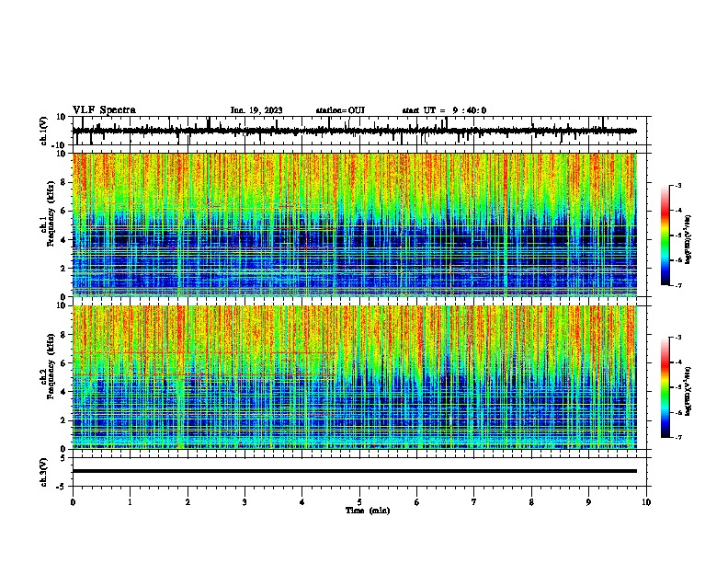Click the ch.3(V) axis label
Screen dimensions: 728x563
(x=44, y=472)
